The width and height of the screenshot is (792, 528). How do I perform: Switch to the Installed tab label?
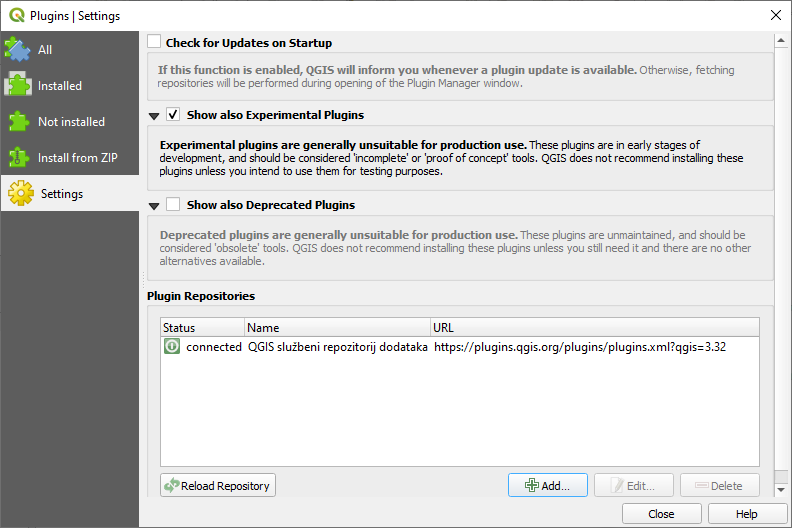(x=60, y=86)
